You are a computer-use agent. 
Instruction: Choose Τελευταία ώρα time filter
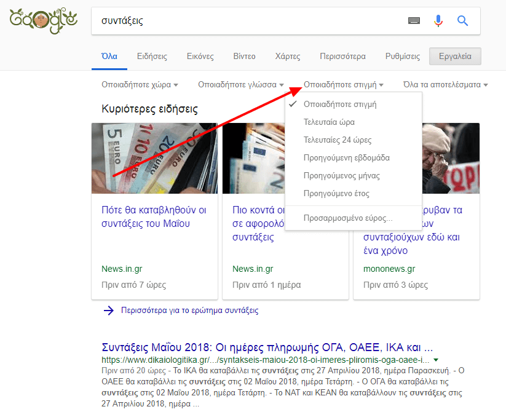tap(329, 122)
